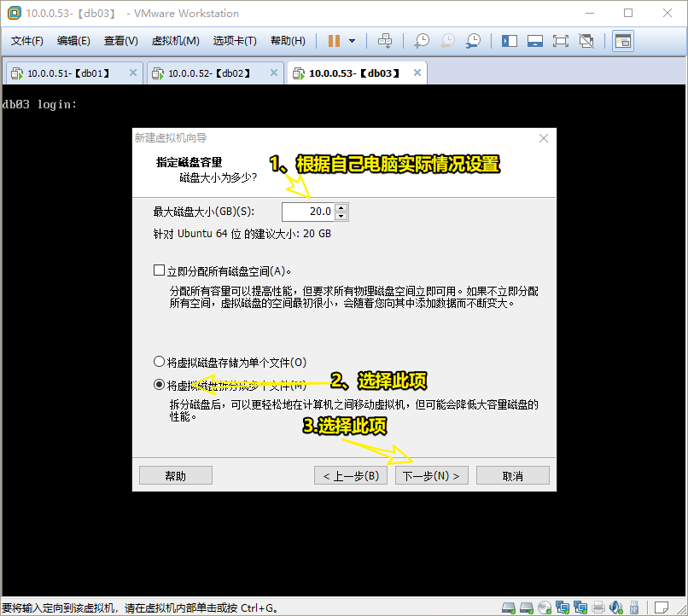688x616 pixels.
Task: Click the max disk size input field
Action: (x=307, y=212)
